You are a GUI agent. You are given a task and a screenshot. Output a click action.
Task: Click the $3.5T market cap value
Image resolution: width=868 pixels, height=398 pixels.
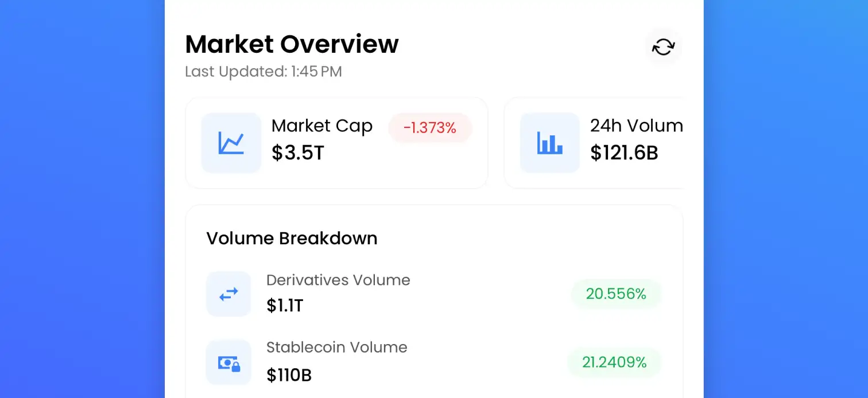point(297,153)
